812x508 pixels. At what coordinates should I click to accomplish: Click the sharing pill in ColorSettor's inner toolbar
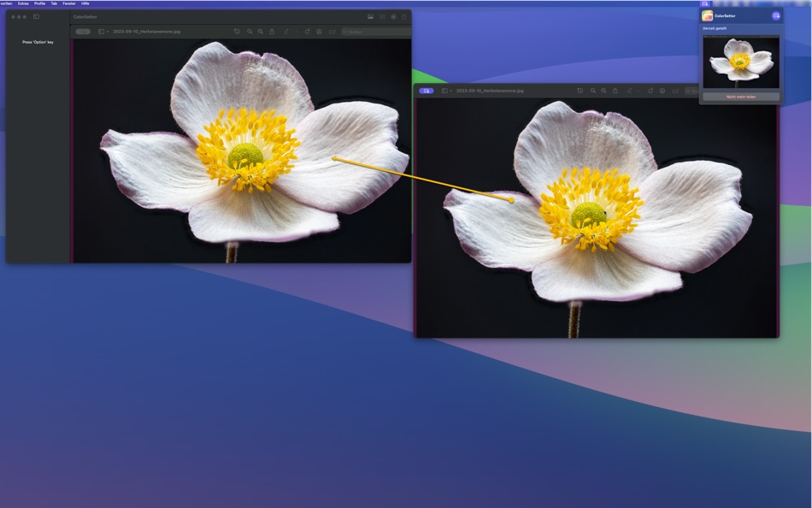83,32
